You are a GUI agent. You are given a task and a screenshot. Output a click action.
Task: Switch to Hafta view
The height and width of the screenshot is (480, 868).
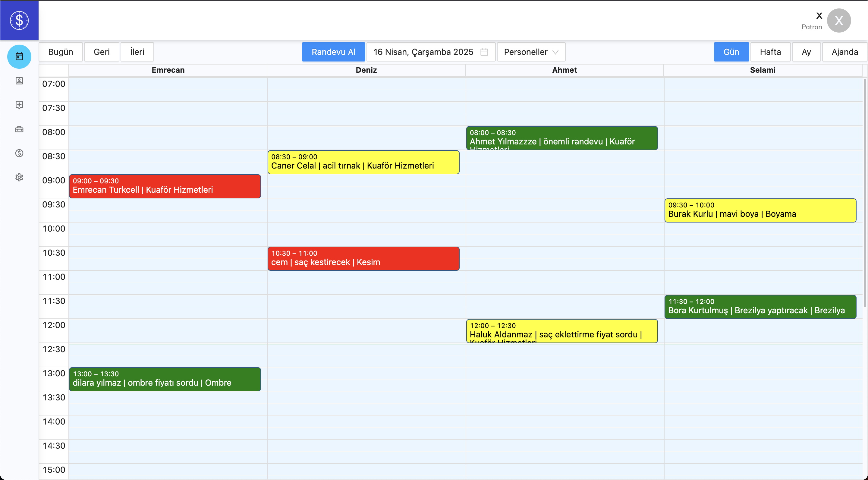(x=770, y=52)
